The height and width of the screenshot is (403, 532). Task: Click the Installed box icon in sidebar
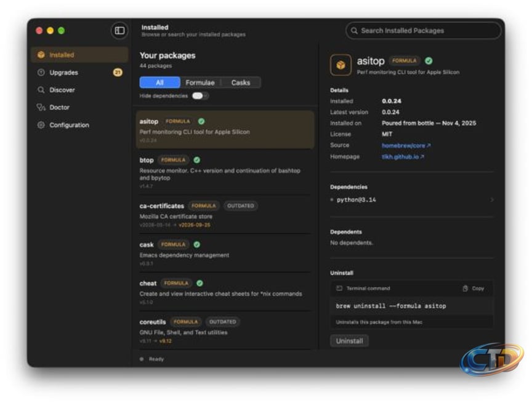click(x=41, y=55)
